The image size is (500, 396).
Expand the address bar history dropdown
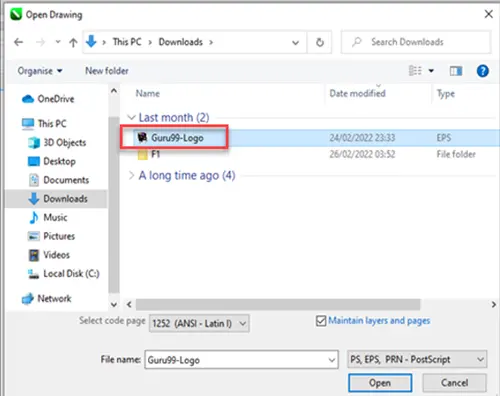pos(295,43)
